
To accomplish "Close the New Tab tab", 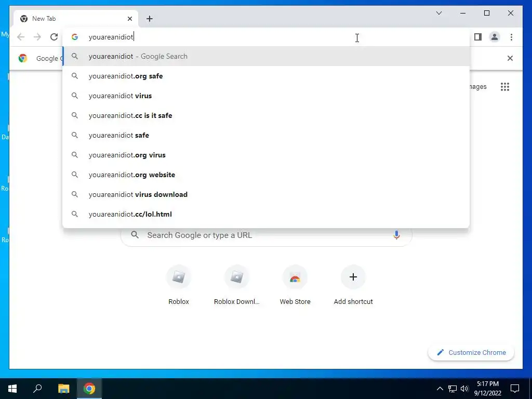I will 129,19.
